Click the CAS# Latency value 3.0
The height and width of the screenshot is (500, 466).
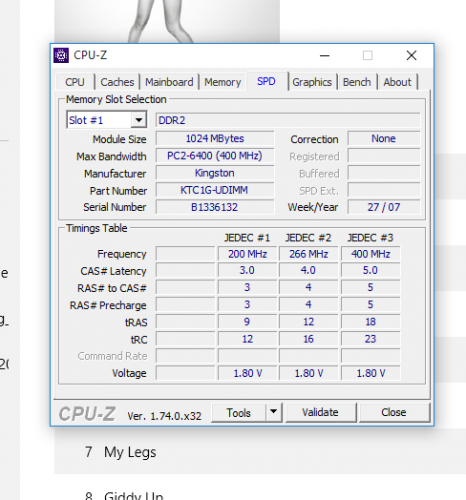247,270
